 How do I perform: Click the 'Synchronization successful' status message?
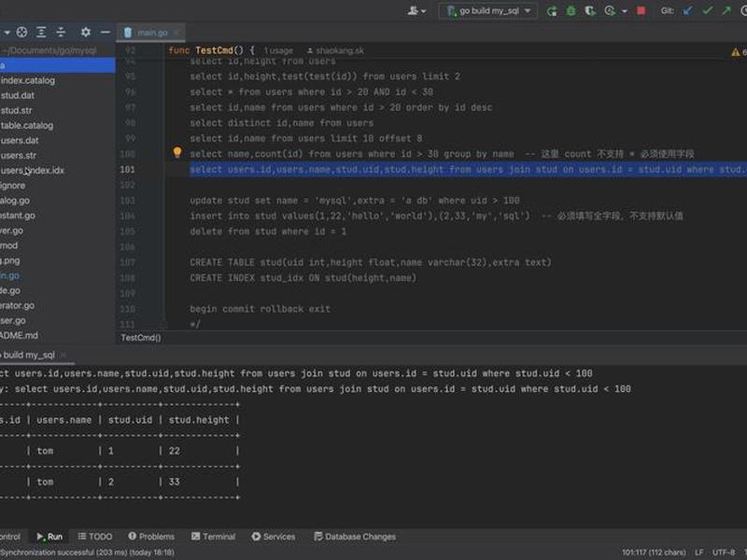click(87, 553)
